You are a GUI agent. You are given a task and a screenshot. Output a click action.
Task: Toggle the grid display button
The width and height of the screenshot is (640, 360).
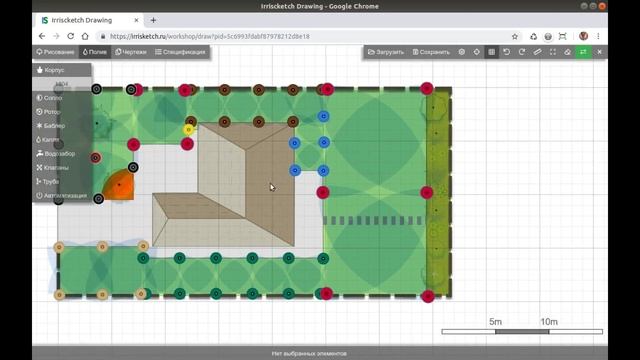pyautogui.click(x=491, y=52)
